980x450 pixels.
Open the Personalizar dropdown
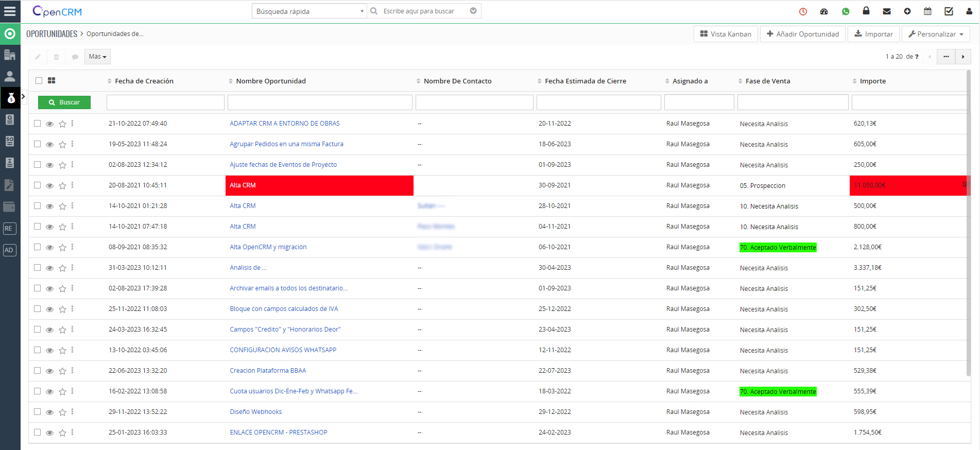tap(936, 34)
